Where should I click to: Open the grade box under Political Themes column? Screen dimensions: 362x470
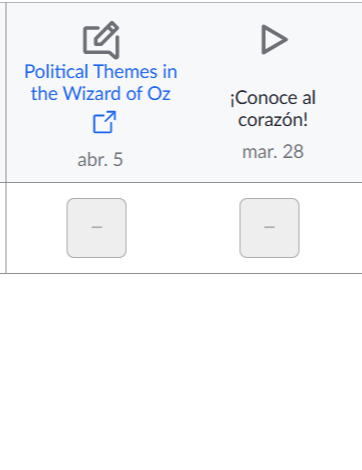96,228
